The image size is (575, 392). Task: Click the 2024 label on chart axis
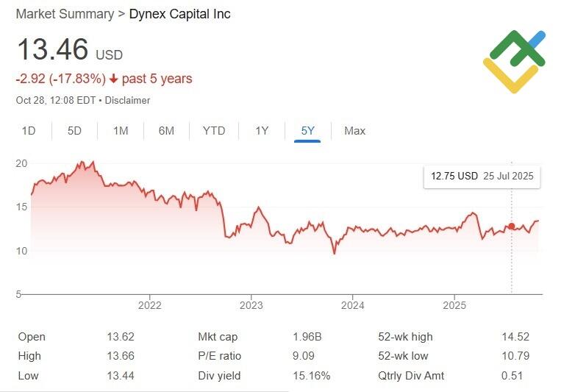point(353,305)
